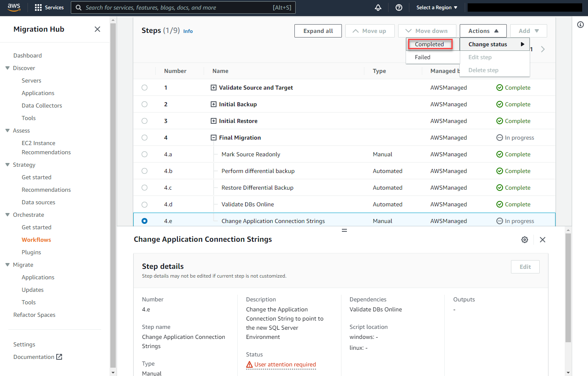Open EC2 Instance Recommendations
The image size is (588, 376).
46,148
